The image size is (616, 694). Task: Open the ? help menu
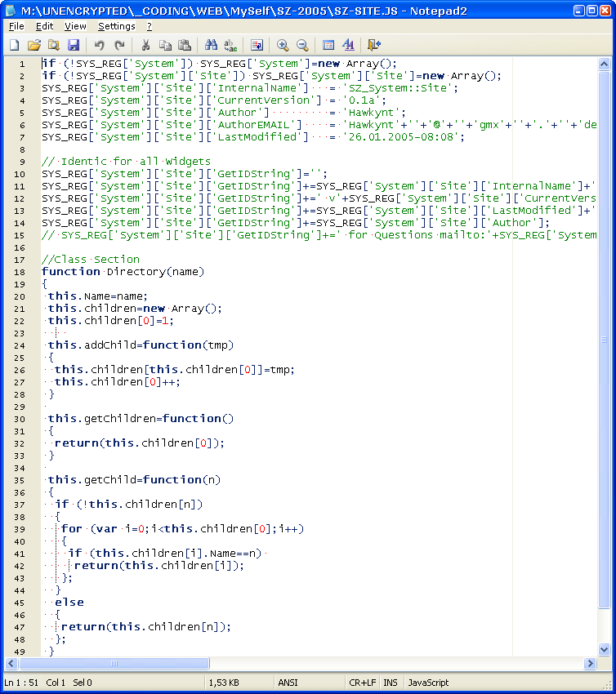pyautogui.click(x=150, y=27)
